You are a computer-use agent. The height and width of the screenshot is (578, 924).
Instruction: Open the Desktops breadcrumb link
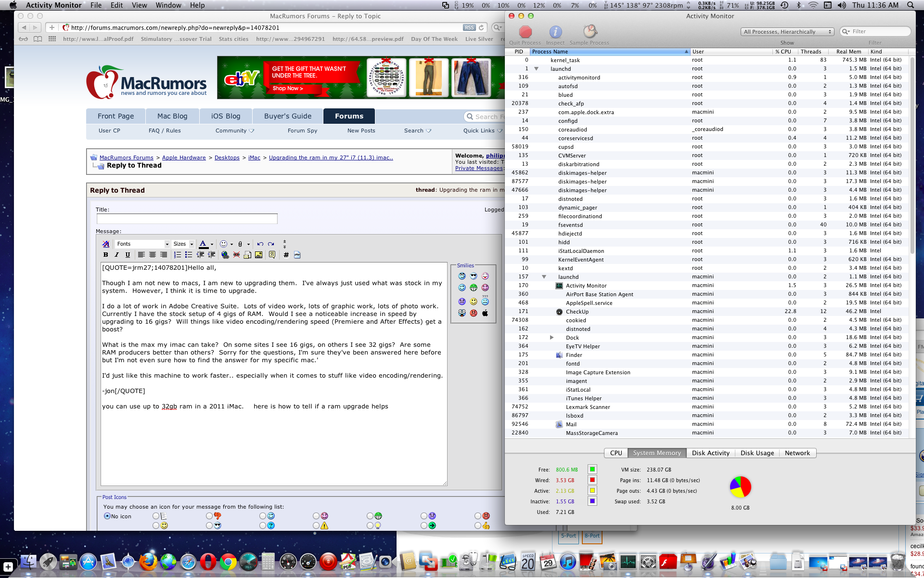pyautogui.click(x=227, y=158)
